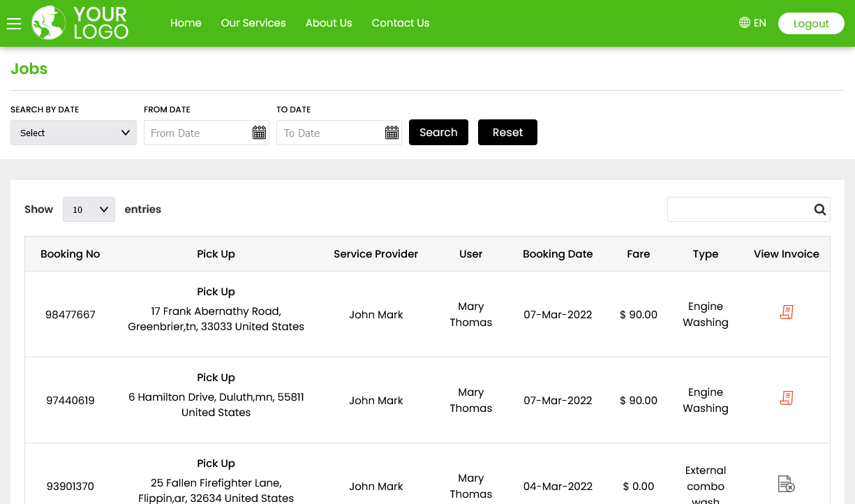855x504 pixels.
Task: Change Show entries count dropdown
Action: (89, 209)
